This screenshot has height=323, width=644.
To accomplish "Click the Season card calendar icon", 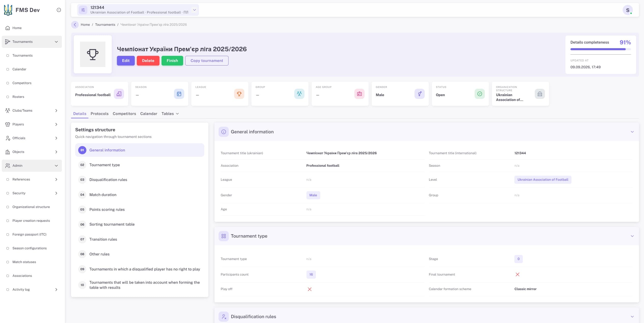I will (x=179, y=94).
